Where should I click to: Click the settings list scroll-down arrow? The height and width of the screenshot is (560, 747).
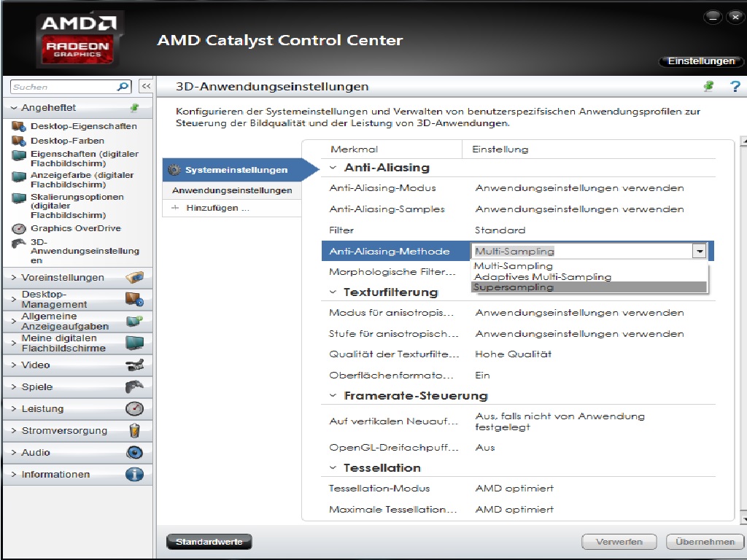(x=743, y=518)
